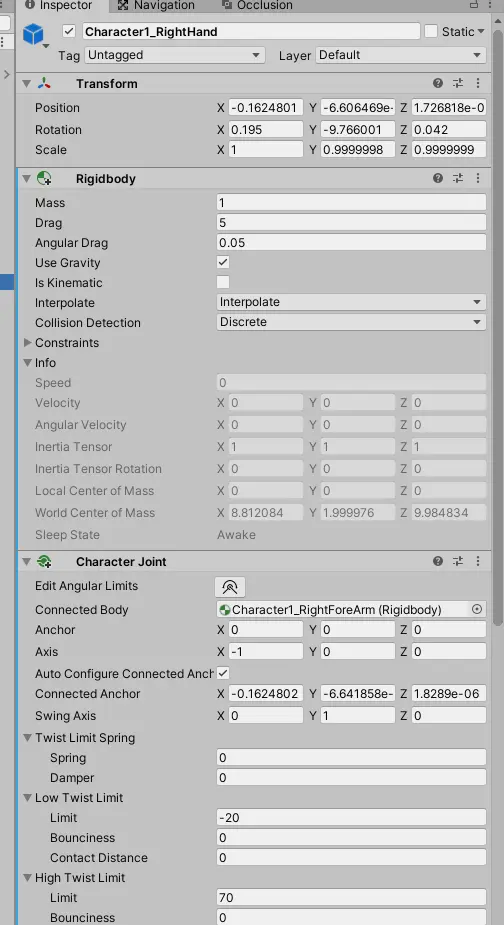504x925 pixels.
Task: Click the Drag value field
Action: (x=351, y=222)
